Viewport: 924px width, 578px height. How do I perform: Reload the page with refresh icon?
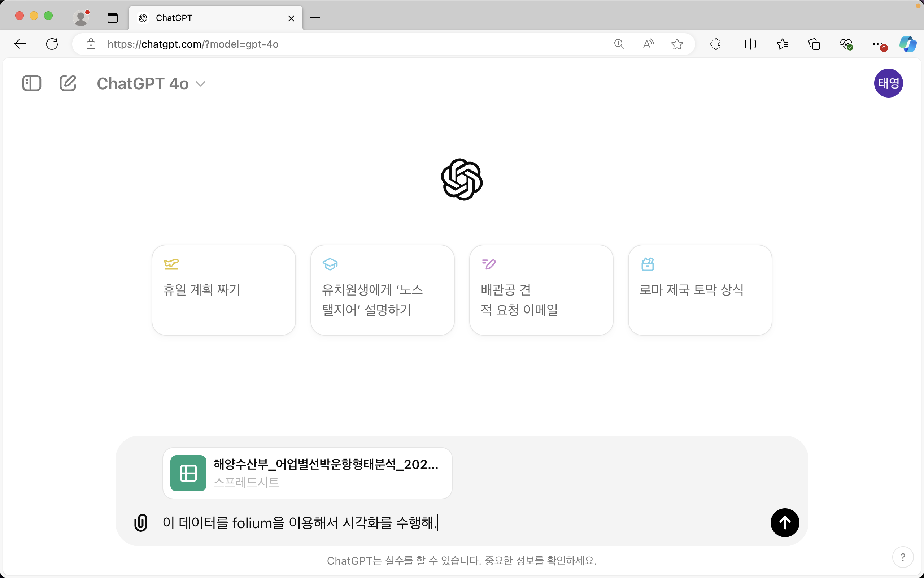coord(52,44)
